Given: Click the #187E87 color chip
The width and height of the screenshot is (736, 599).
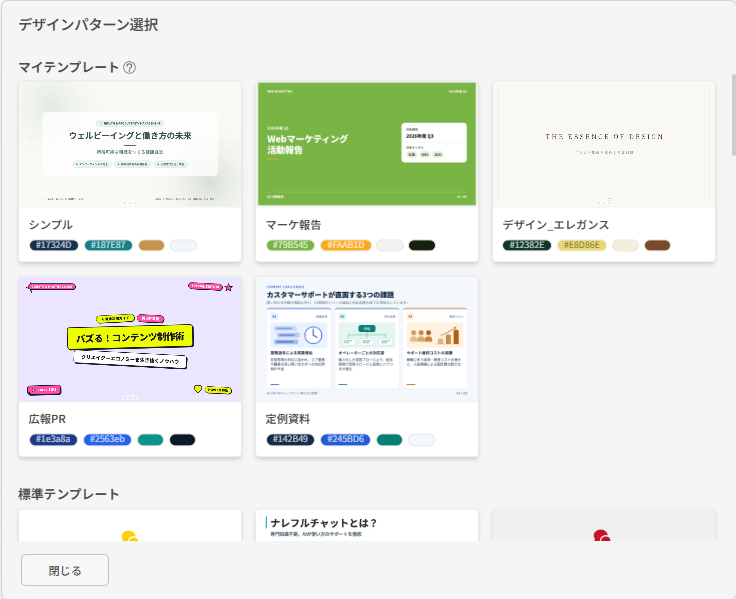Looking at the screenshot, I should 108,245.
